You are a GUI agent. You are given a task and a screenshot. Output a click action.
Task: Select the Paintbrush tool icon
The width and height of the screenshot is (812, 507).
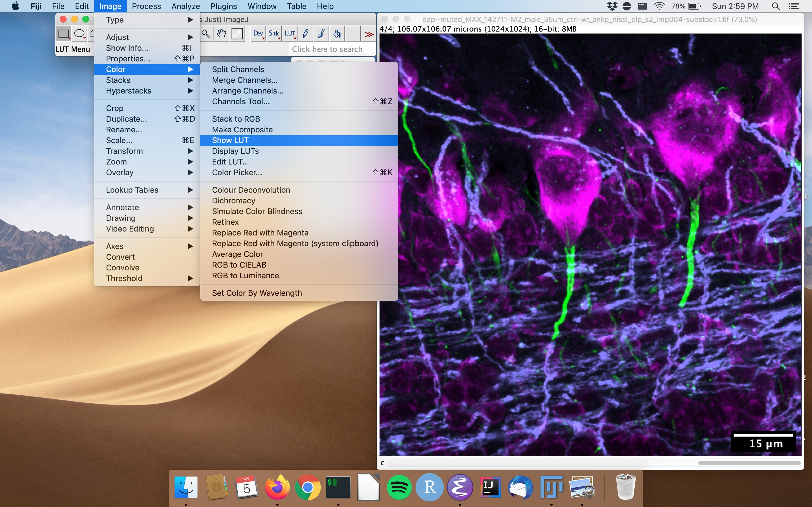tap(320, 34)
